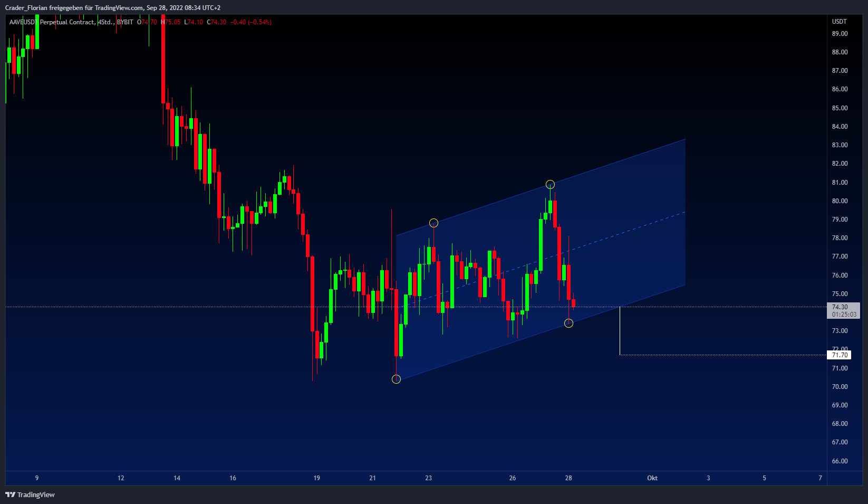Click the Okt month label on the time axis
Screen dimensions: 868x504
(652, 478)
